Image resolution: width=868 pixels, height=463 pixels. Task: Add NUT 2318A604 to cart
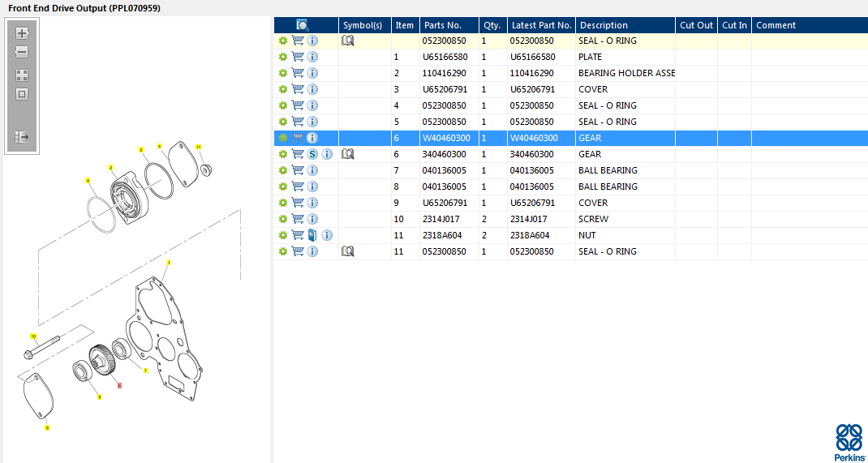click(x=298, y=235)
